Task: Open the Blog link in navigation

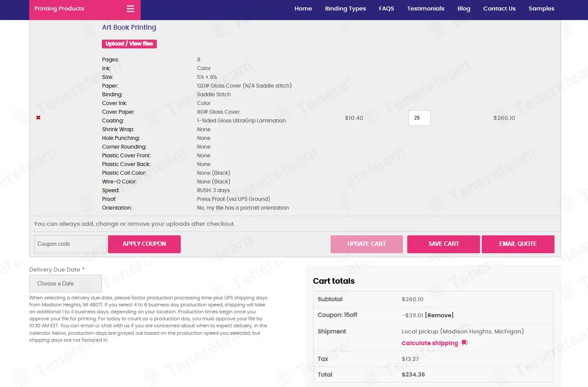Action: click(464, 9)
